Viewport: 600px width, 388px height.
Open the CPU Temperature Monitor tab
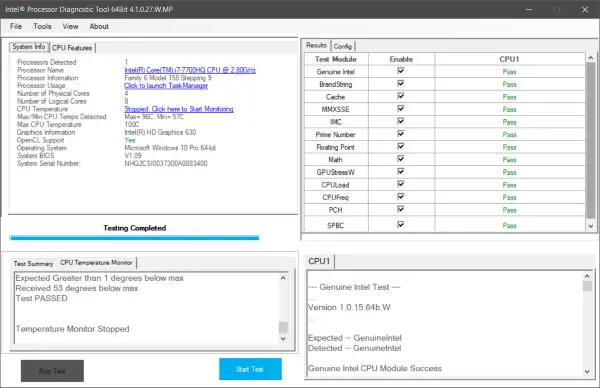(96, 262)
